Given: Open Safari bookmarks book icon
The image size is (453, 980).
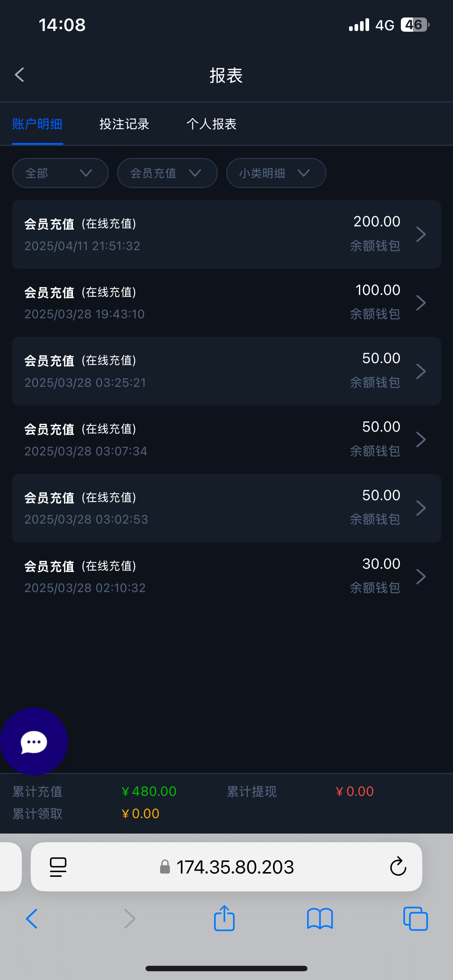Looking at the screenshot, I should (320, 919).
